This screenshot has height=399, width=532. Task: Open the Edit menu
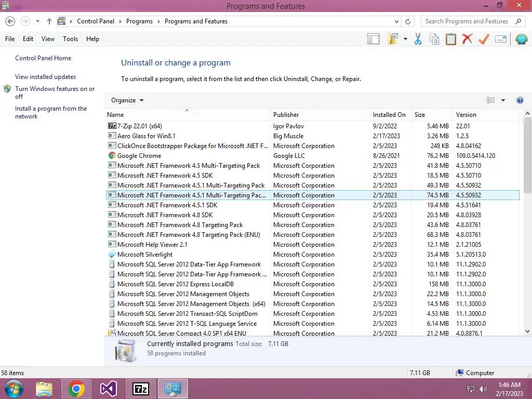click(x=28, y=38)
